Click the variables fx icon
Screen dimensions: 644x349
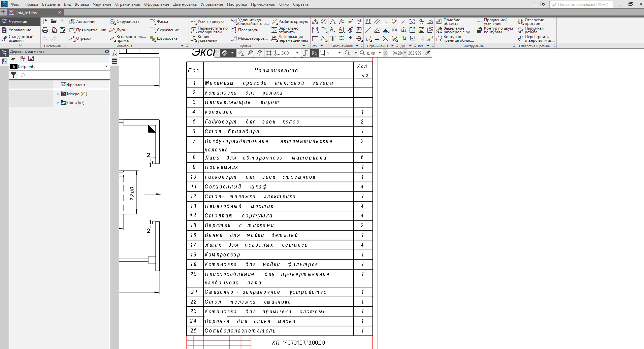click(x=115, y=53)
